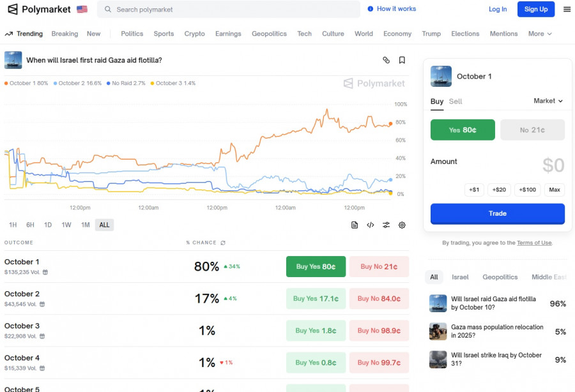
Task: Refresh the % chance column icon
Action: pyautogui.click(x=223, y=243)
